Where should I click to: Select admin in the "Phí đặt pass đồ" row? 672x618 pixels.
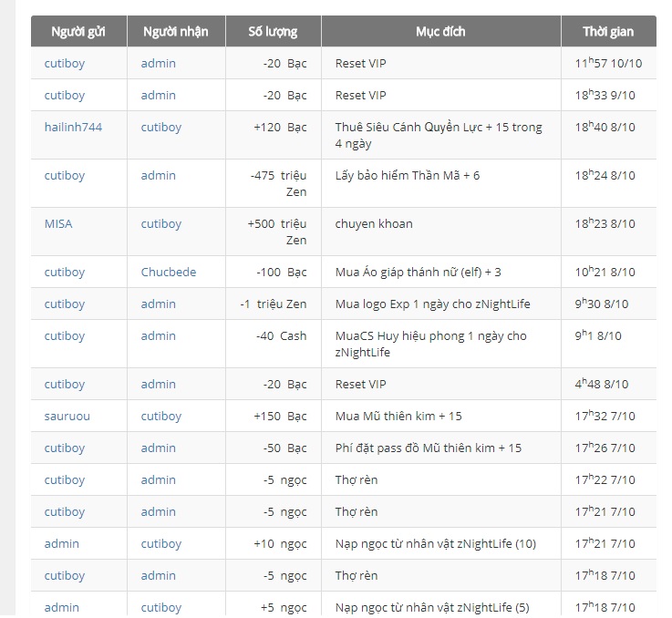[159, 448]
